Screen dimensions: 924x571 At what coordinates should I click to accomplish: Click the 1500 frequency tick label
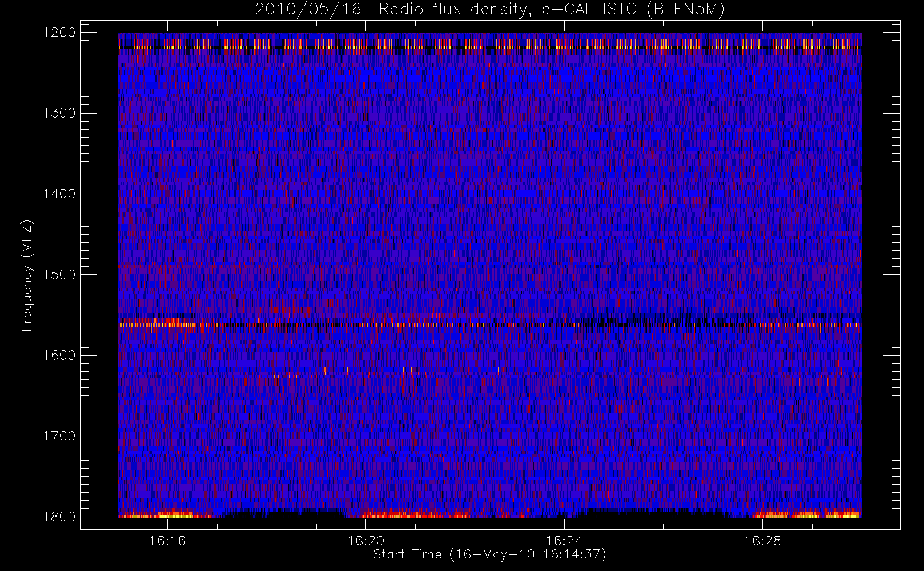pyautogui.click(x=59, y=275)
